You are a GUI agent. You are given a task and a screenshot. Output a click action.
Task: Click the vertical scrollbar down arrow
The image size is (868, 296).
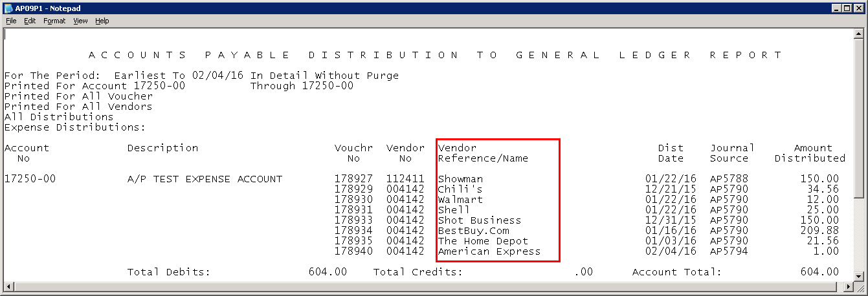point(860,276)
